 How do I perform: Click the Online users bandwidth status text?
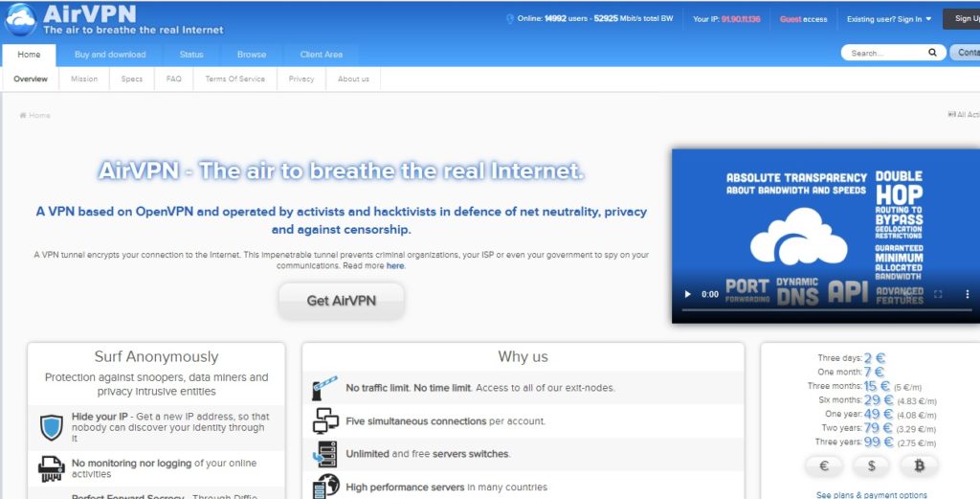pos(595,19)
